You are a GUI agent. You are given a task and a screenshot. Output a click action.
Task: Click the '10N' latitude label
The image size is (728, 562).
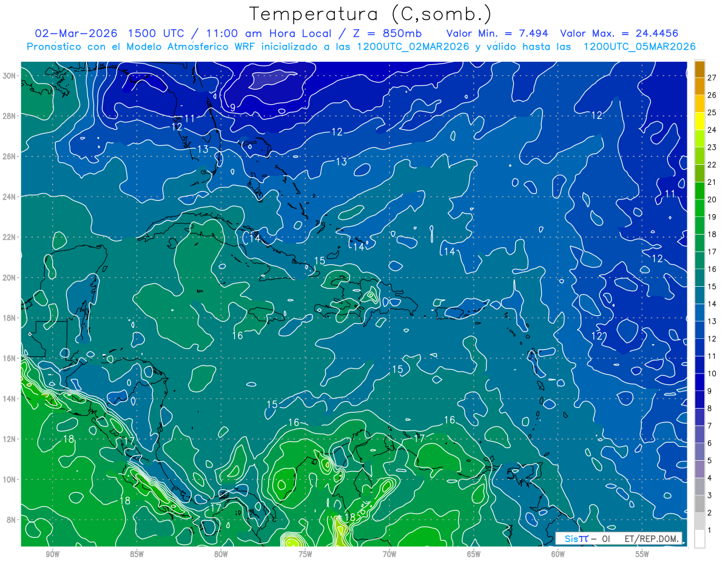pyautogui.click(x=10, y=479)
